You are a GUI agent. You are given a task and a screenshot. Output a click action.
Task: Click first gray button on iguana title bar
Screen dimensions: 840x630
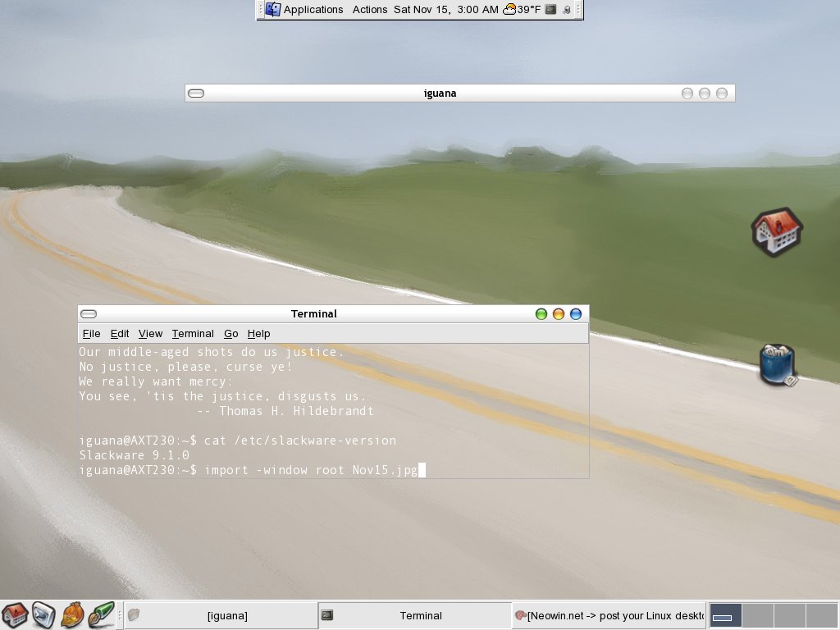[687, 94]
